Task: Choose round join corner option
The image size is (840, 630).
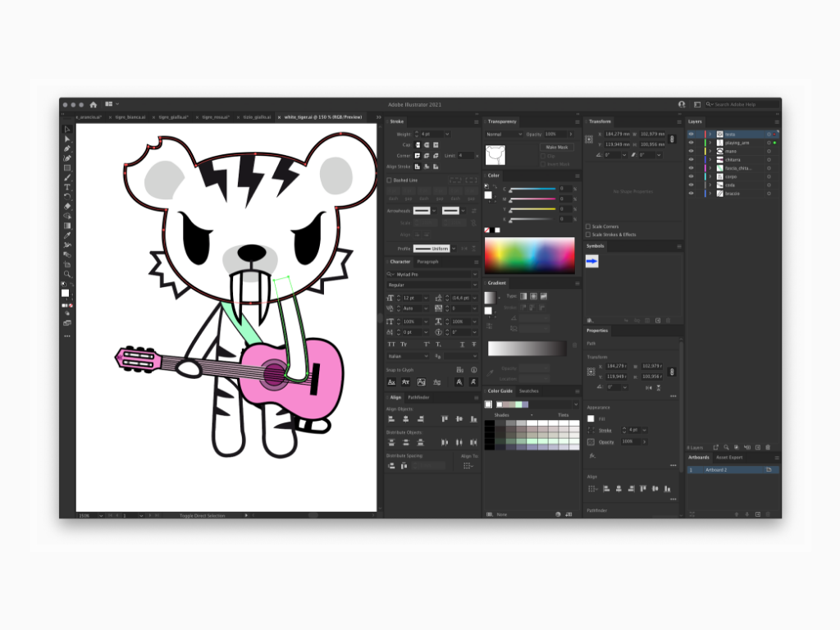Action: (427, 155)
